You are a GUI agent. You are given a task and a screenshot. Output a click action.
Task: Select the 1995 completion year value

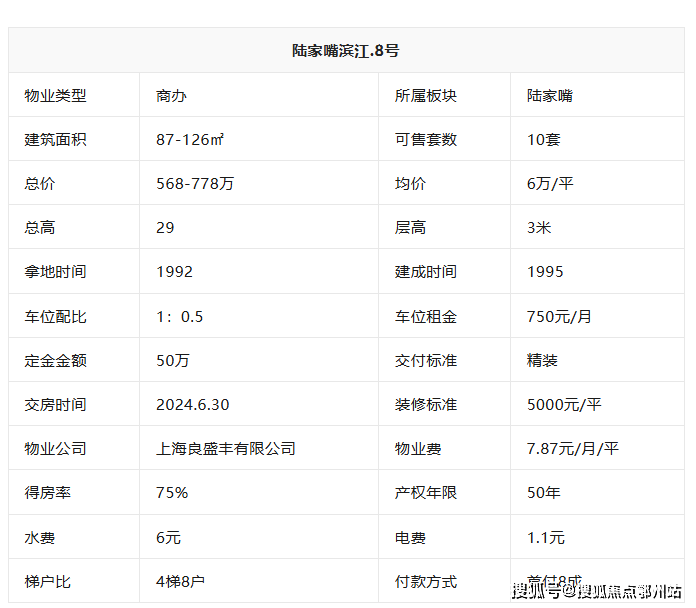point(545,272)
